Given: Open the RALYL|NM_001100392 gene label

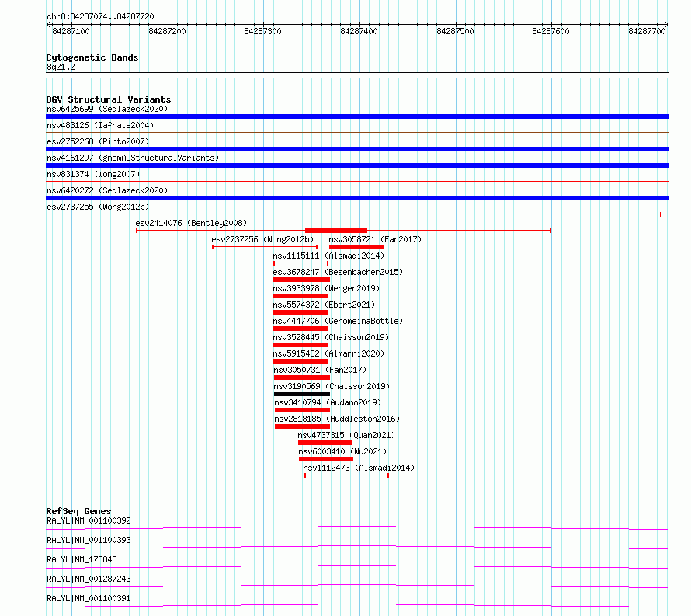Looking at the screenshot, I should tap(89, 520).
